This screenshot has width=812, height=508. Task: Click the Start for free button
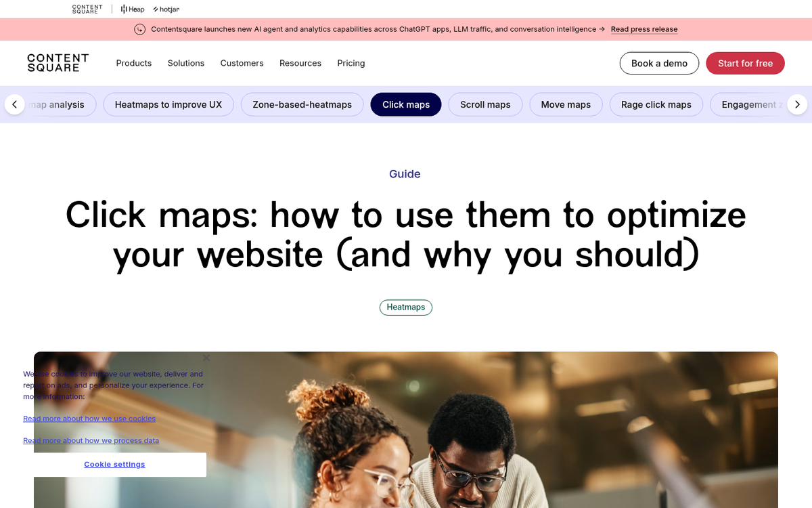745,63
